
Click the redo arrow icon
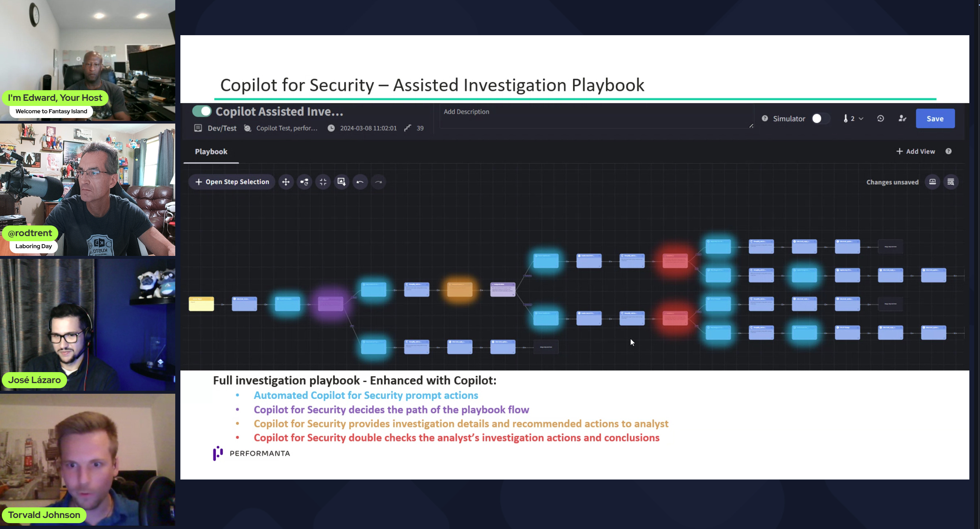pos(379,182)
